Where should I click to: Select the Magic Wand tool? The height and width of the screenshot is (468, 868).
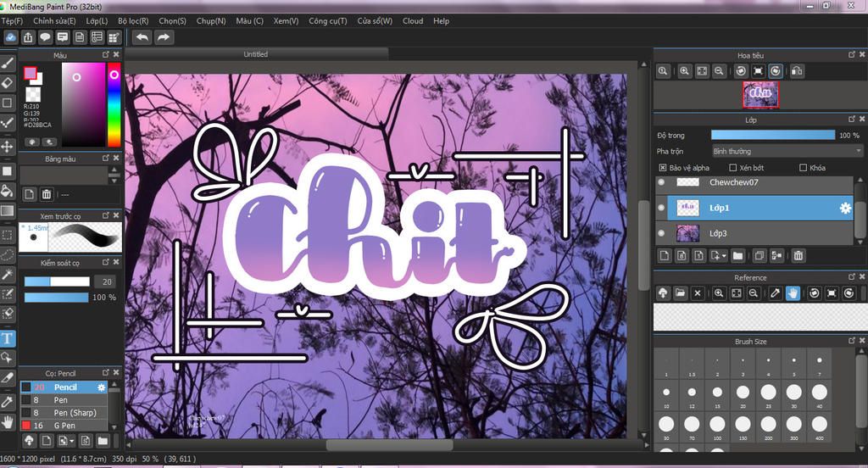pos(7,274)
